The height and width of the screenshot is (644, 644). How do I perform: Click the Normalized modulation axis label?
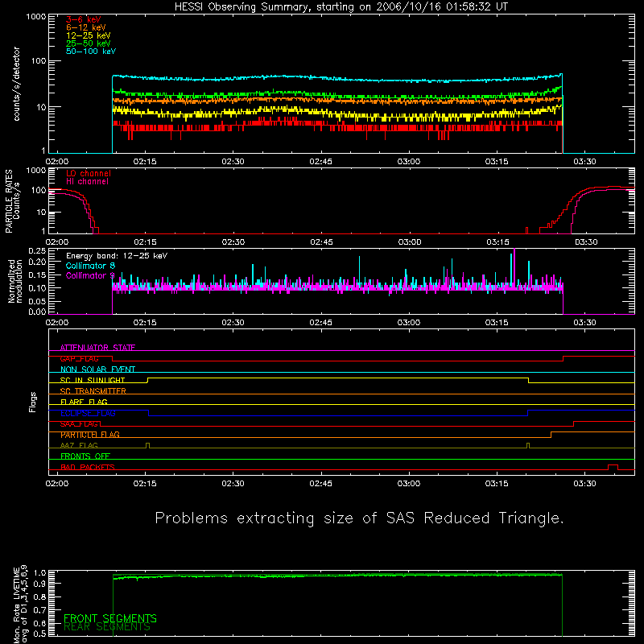[x=15, y=281]
